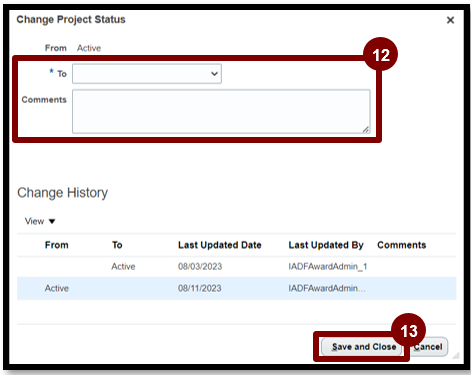Open the View menu in Change History
471x375 pixels.
click(x=40, y=221)
